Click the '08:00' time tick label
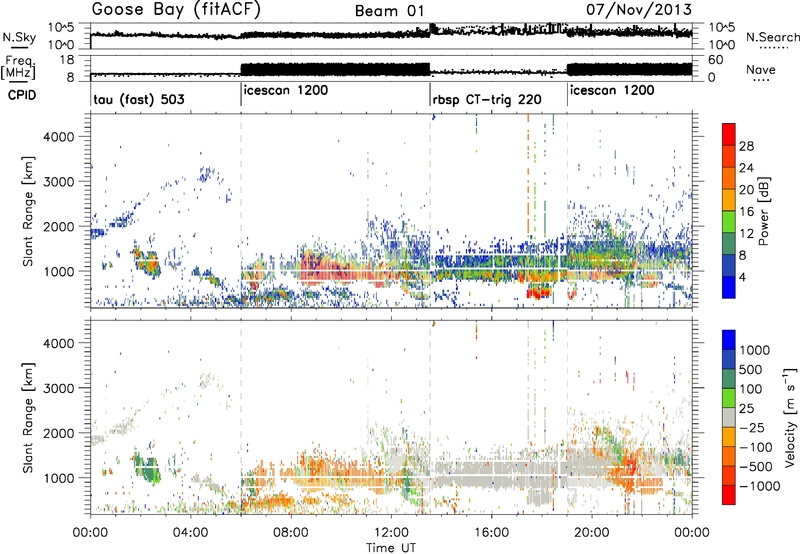800x554 pixels. pos(290,532)
